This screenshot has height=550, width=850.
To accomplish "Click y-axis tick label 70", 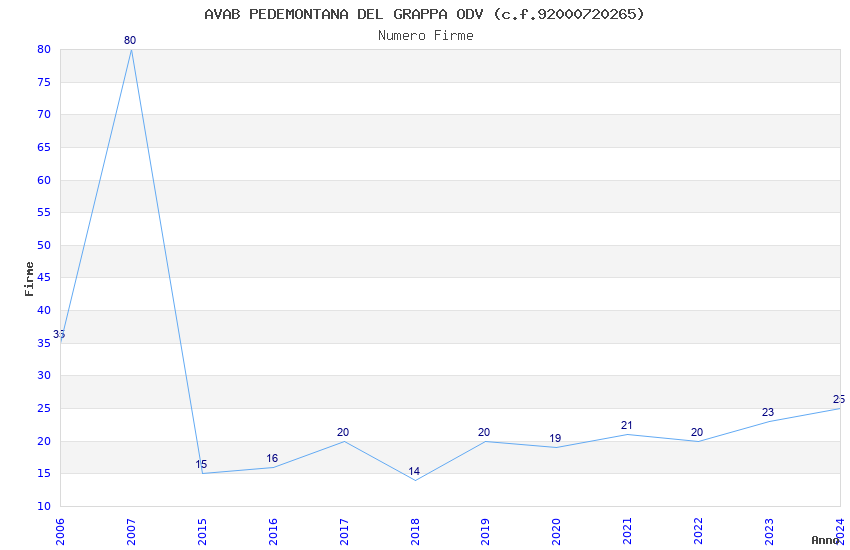I will click(x=44, y=114).
